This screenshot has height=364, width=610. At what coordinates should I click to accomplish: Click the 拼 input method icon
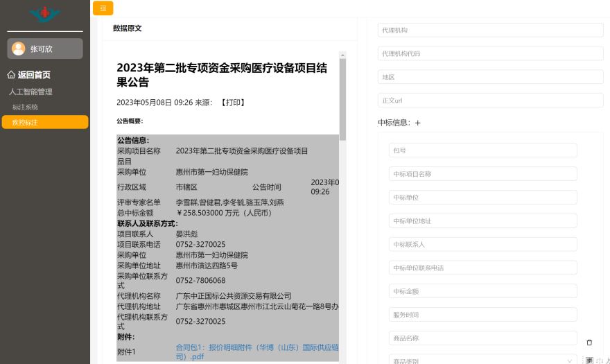coord(590,360)
